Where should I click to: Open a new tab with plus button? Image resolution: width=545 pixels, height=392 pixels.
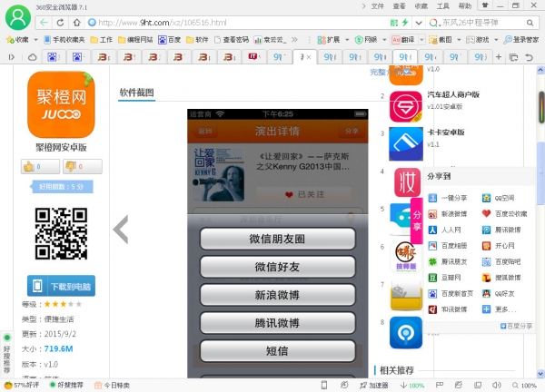coord(499,56)
